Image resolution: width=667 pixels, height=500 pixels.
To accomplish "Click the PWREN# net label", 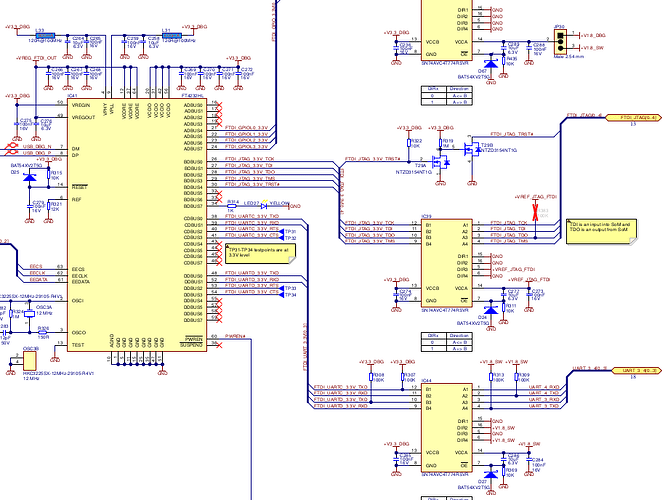I will coord(235,337).
